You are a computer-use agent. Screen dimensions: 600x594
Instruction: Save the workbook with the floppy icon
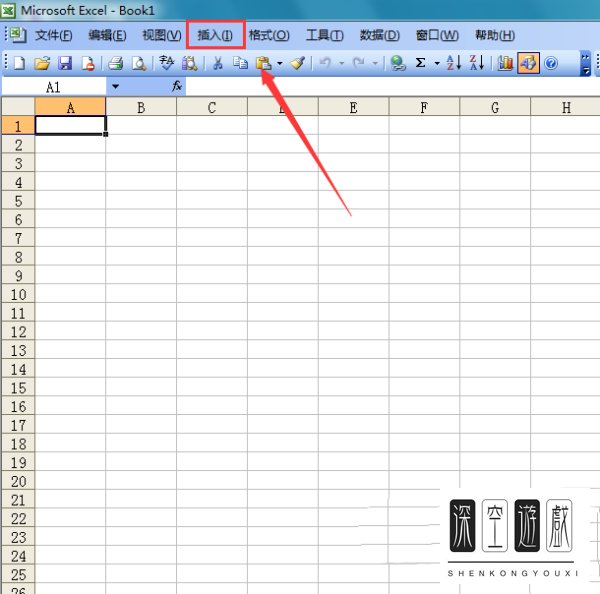[65, 63]
